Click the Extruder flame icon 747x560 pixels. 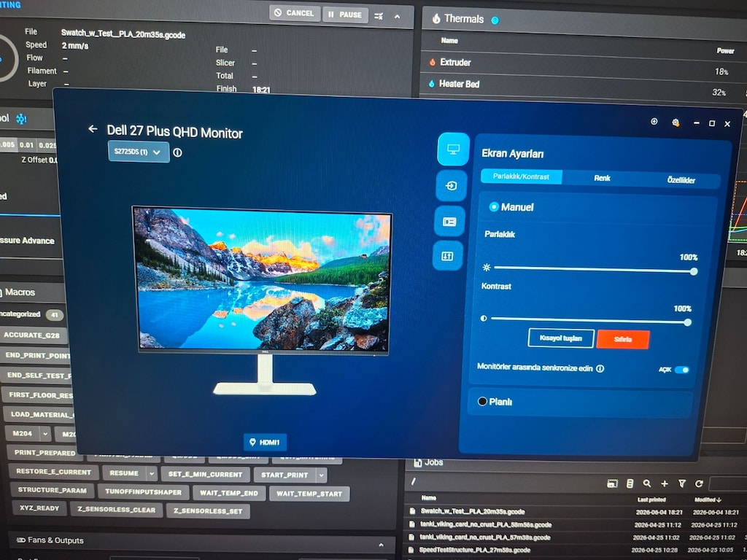[432, 62]
